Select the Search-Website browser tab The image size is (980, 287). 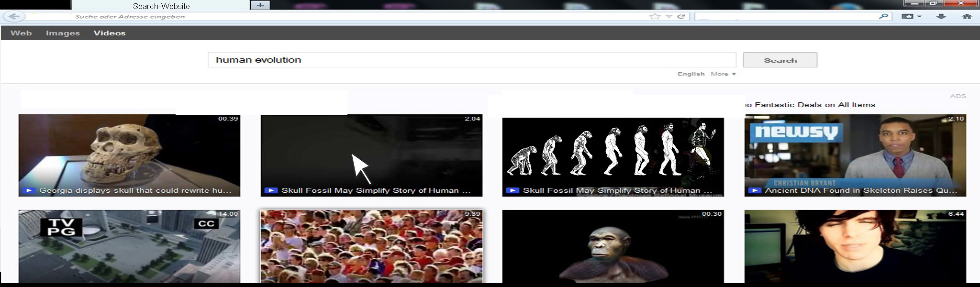161,6
